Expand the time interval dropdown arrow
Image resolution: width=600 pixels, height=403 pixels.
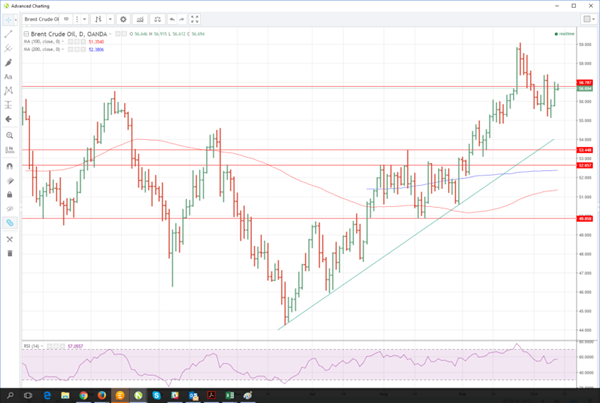(85, 19)
